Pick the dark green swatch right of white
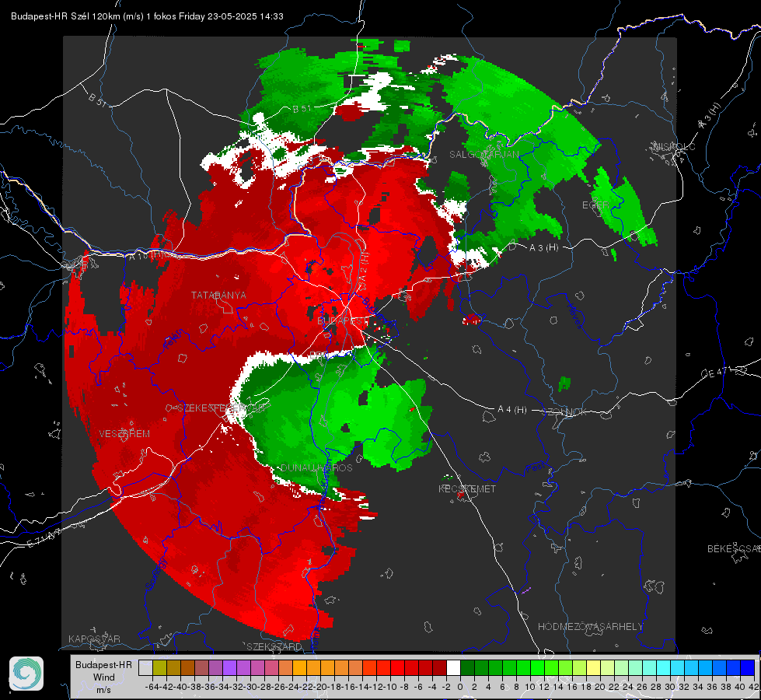Image resolution: width=761 pixels, height=700 pixels. point(467,667)
